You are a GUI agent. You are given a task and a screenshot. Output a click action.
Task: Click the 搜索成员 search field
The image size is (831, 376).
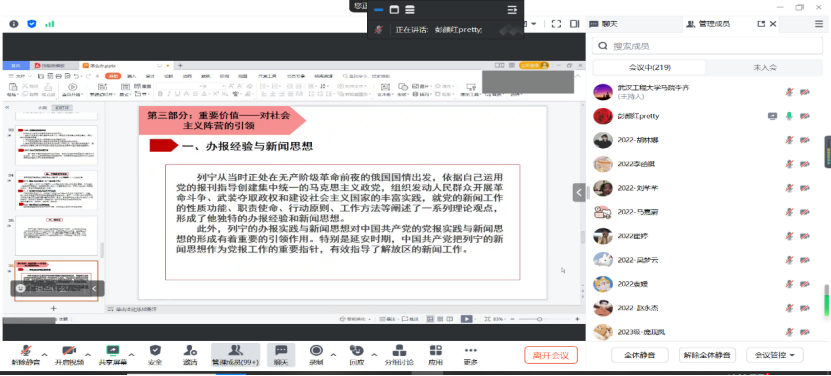(708, 46)
